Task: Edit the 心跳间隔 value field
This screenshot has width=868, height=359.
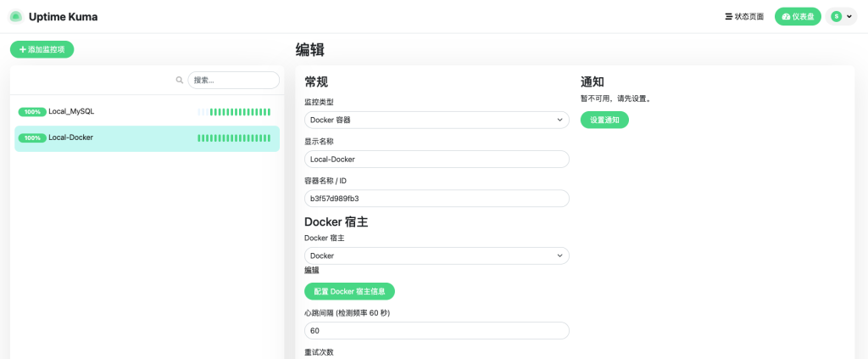Action: click(437, 331)
